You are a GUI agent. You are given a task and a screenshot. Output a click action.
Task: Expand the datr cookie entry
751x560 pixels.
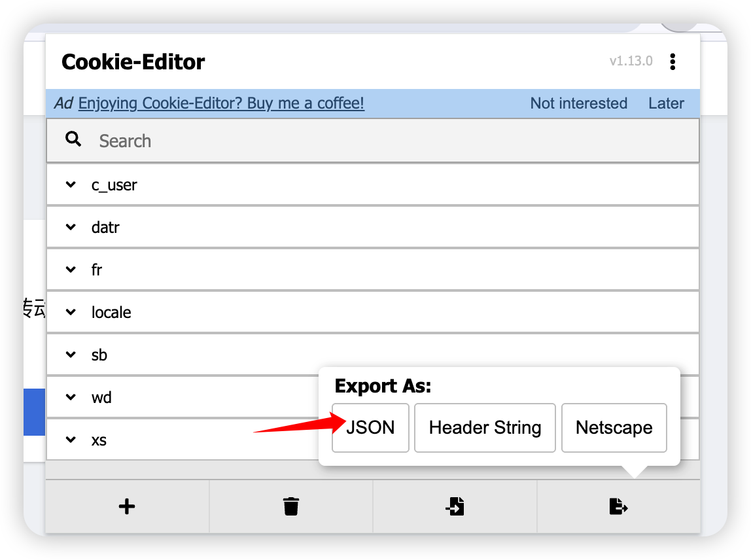(71, 228)
